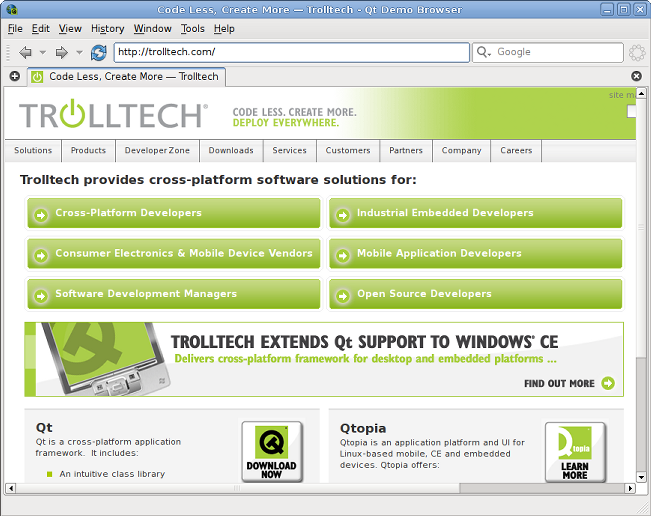Click the Qtopia Learn More icon
Image resolution: width=651 pixels, height=516 pixels.
coord(575,452)
